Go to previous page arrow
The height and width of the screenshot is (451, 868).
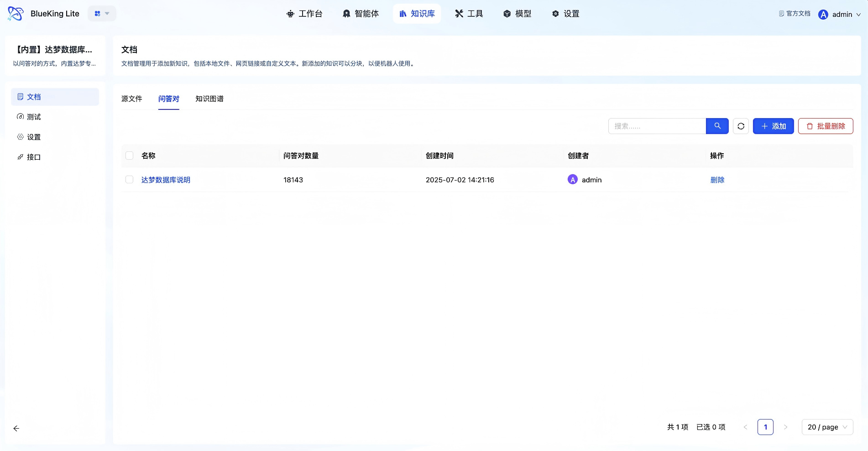746,427
